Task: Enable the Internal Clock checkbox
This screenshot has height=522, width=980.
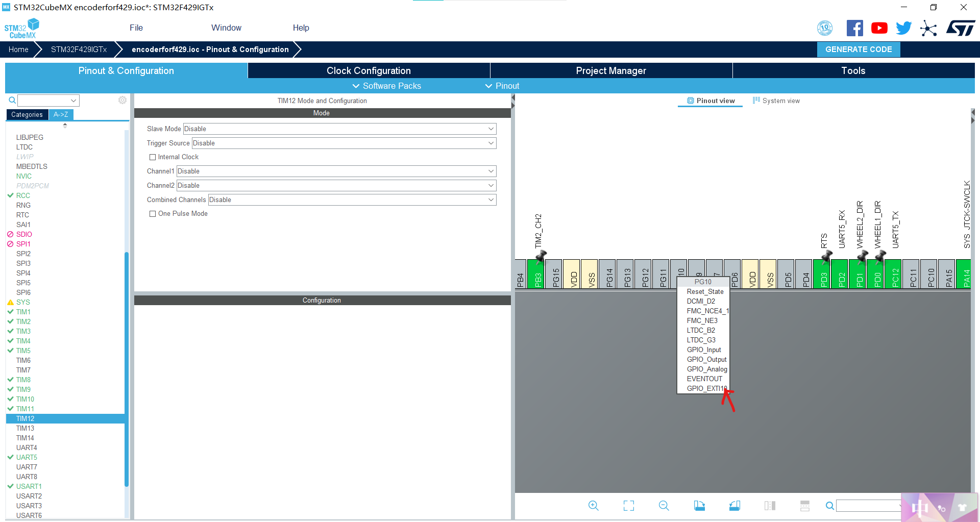Action: pos(153,157)
